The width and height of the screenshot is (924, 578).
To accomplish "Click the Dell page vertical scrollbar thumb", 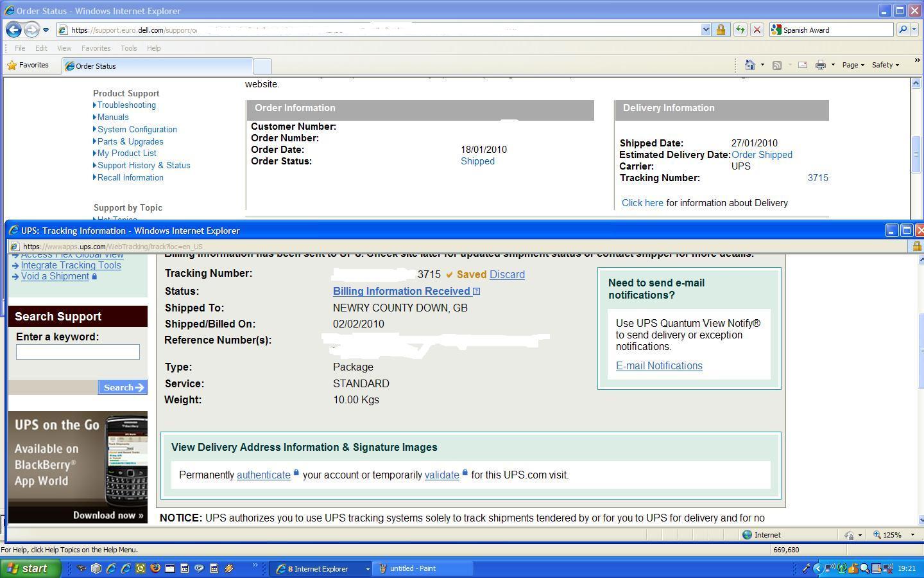I will [916, 154].
